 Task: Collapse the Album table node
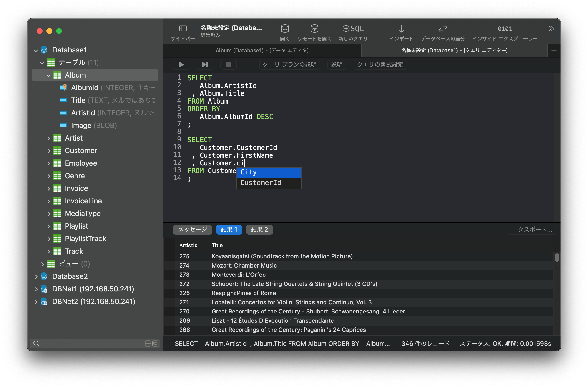tap(48, 75)
